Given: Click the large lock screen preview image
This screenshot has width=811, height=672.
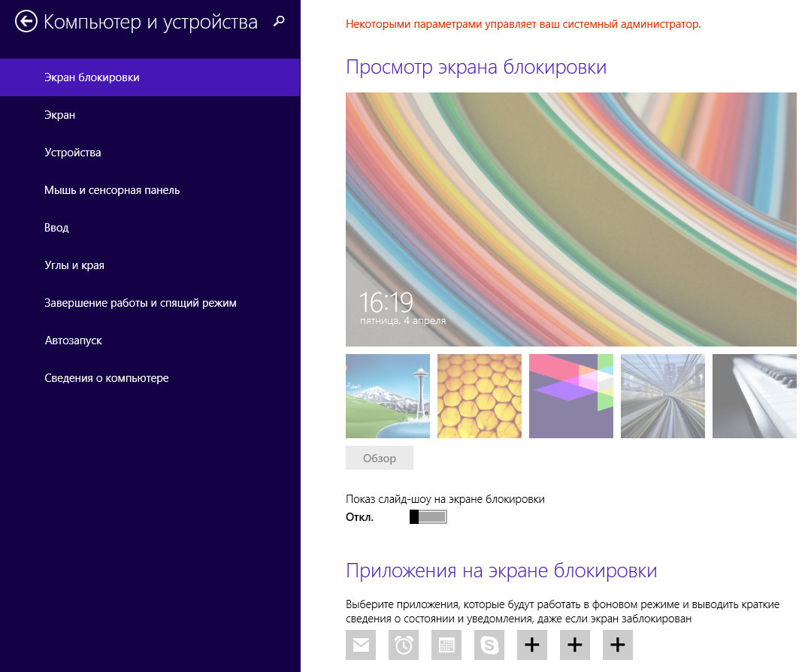Looking at the screenshot, I should click(x=570, y=219).
